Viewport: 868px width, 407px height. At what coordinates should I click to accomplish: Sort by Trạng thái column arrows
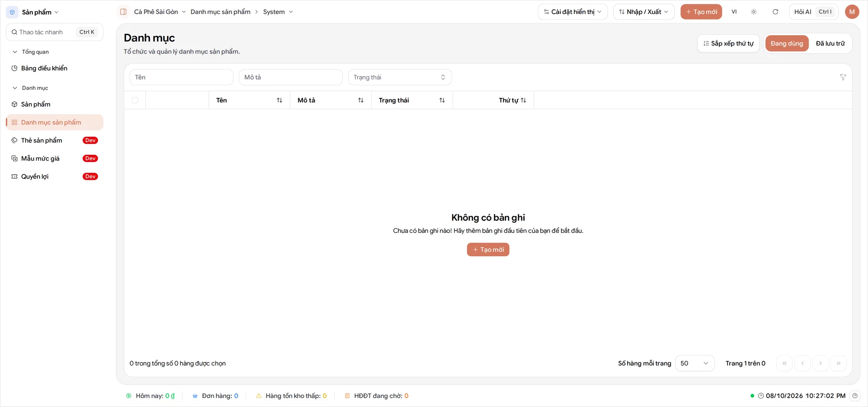tap(442, 100)
